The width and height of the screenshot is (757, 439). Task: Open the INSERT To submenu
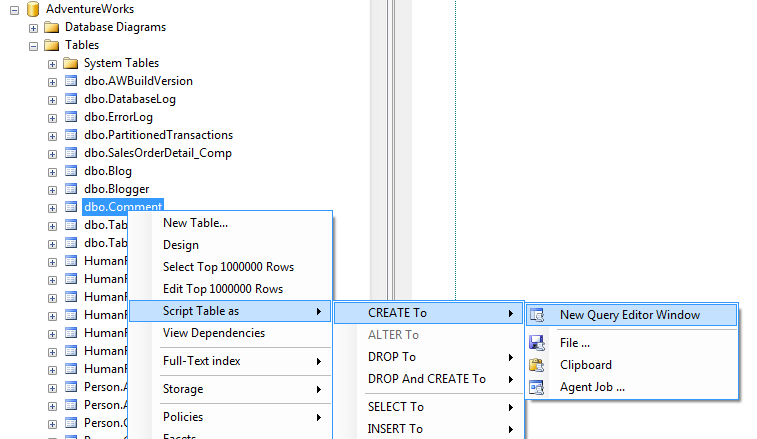pos(429,429)
